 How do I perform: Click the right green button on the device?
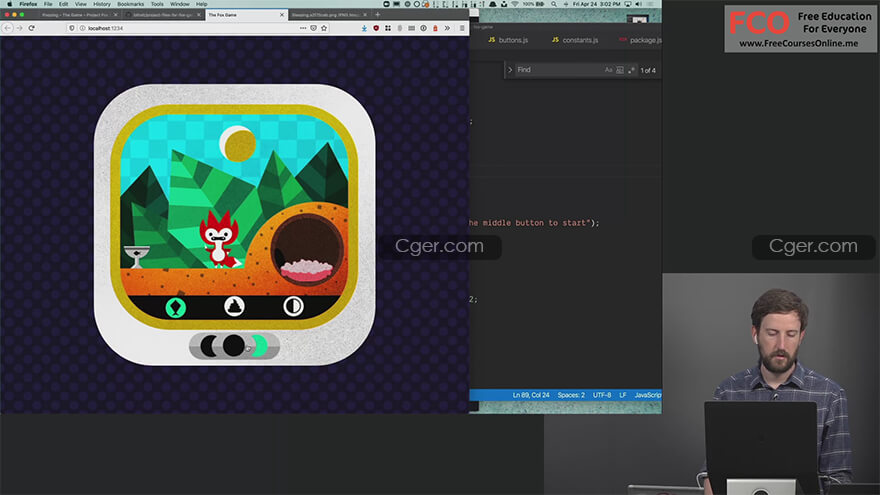click(259, 346)
